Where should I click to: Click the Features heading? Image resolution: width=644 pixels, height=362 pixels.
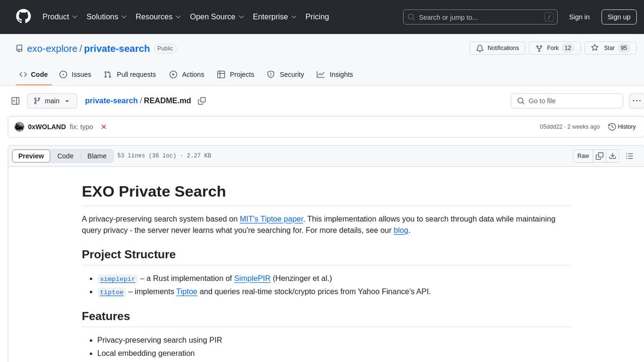[x=106, y=316]
